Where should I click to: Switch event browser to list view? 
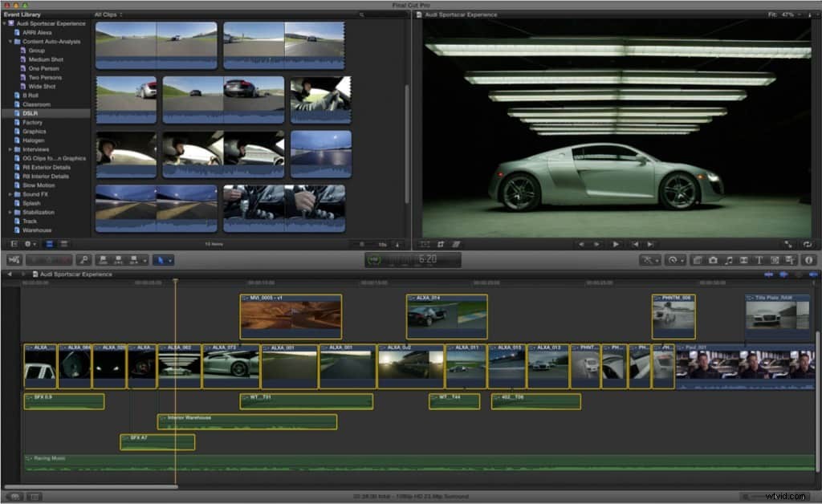tap(63, 243)
